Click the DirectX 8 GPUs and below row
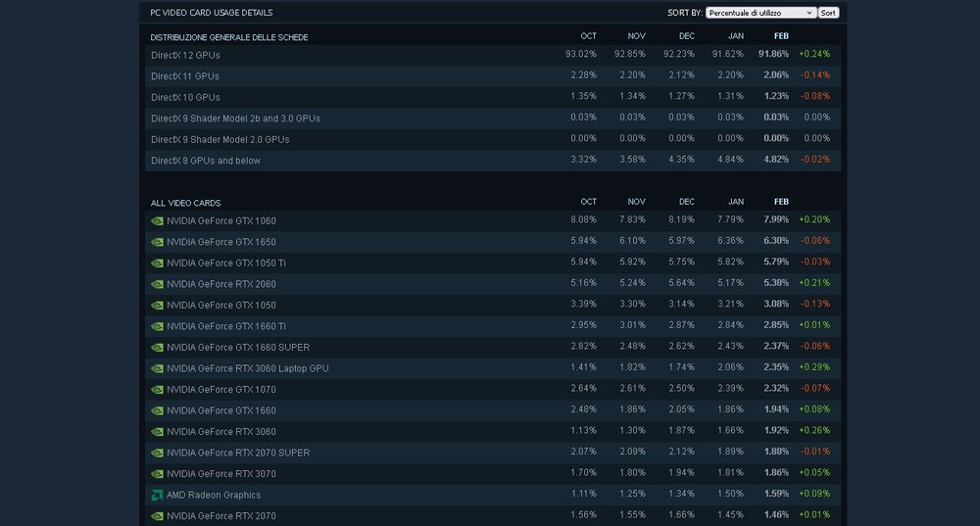This screenshot has width=980, height=526. (493, 161)
